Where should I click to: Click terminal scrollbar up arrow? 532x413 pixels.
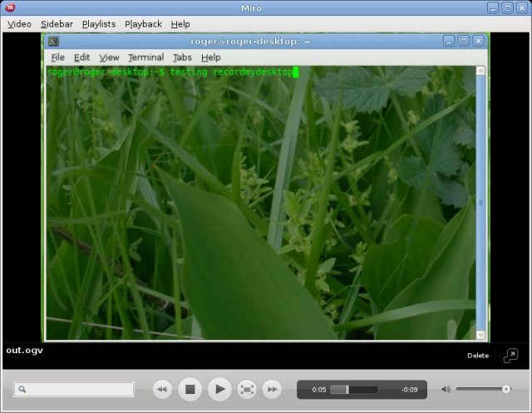coord(480,71)
